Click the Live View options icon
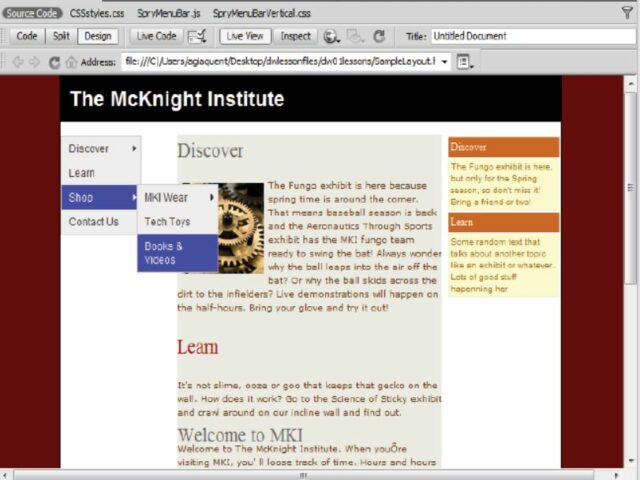The image size is (640, 480). click(197, 36)
